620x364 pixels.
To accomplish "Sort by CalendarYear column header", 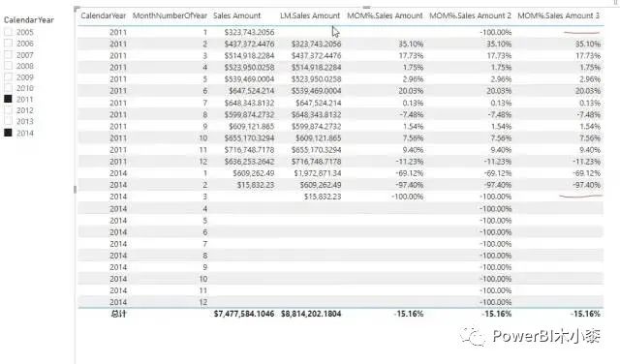I will click(104, 15).
